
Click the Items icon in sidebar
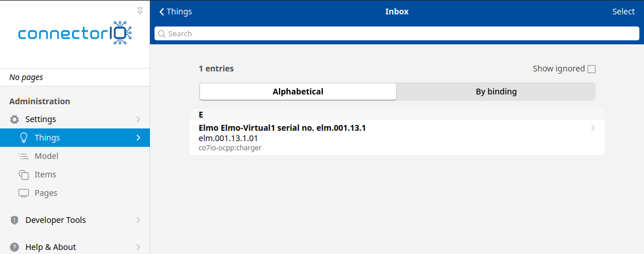[24, 175]
